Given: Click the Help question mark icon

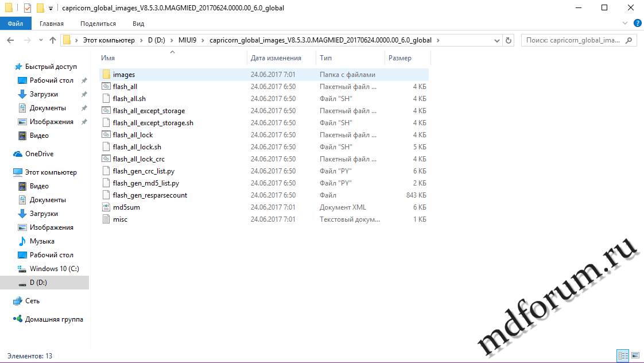Looking at the screenshot, I should pyautogui.click(x=637, y=24).
